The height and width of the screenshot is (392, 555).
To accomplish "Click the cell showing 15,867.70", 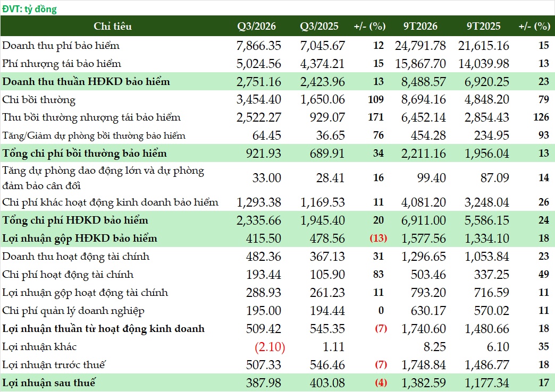I will point(421,64).
